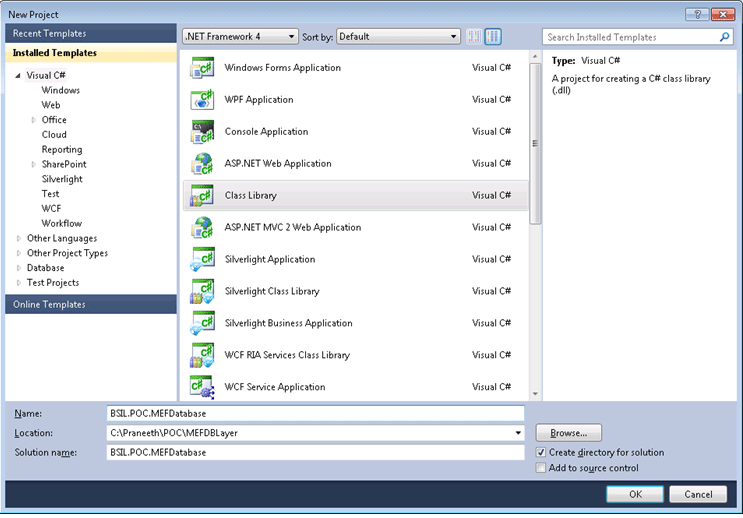Select the Silverlight category
Screen dimensions: 743x518
(62, 179)
